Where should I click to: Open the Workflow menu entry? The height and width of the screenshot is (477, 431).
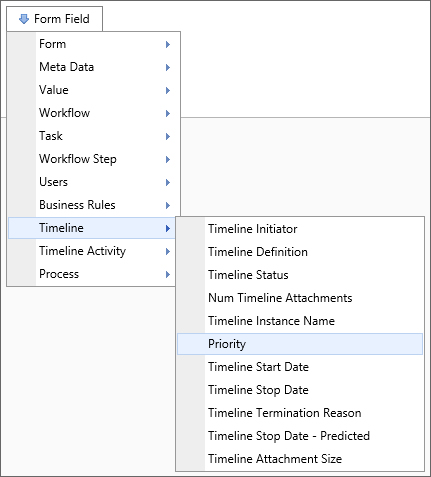(92, 113)
